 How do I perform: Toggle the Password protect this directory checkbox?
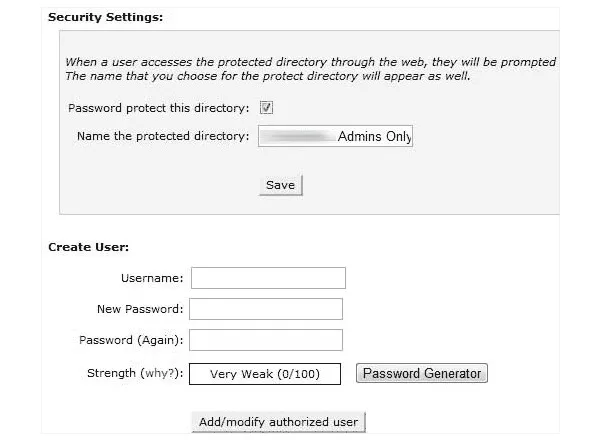267,108
